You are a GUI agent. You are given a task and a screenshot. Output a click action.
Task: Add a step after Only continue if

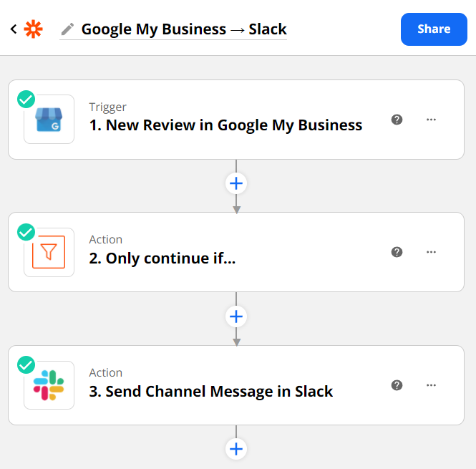236,316
